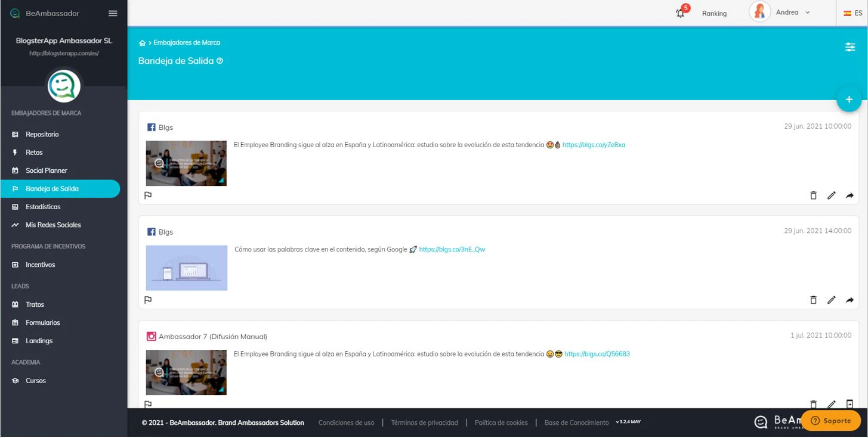Share the first Facebook post
This screenshot has height=438, width=868.
click(850, 195)
